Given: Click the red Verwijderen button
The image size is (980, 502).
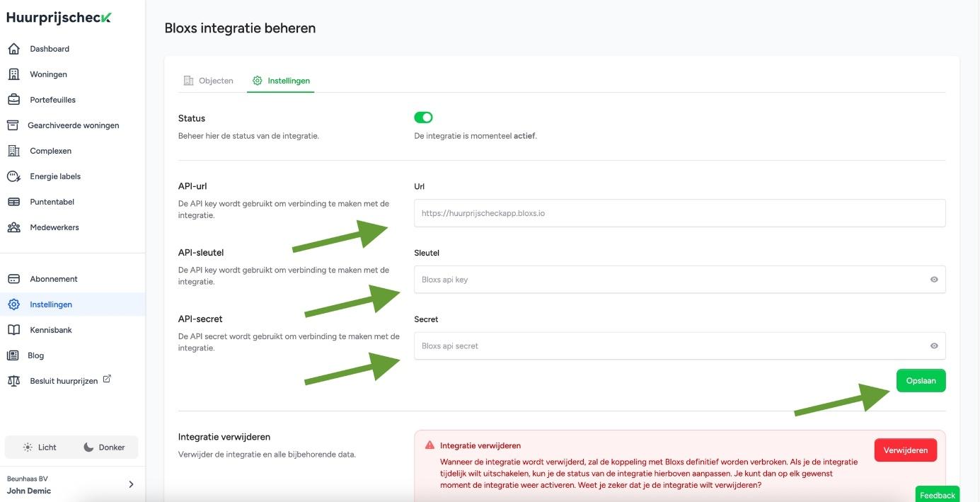Looking at the screenshot, I should click(x=905, y=450).
